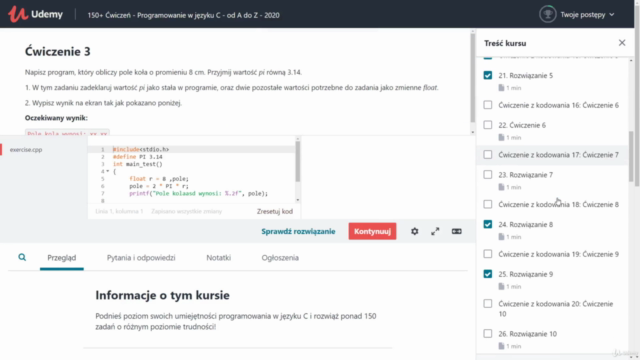Check the 23. Rozwiązanie 7 checkbox

pos(488,175)
